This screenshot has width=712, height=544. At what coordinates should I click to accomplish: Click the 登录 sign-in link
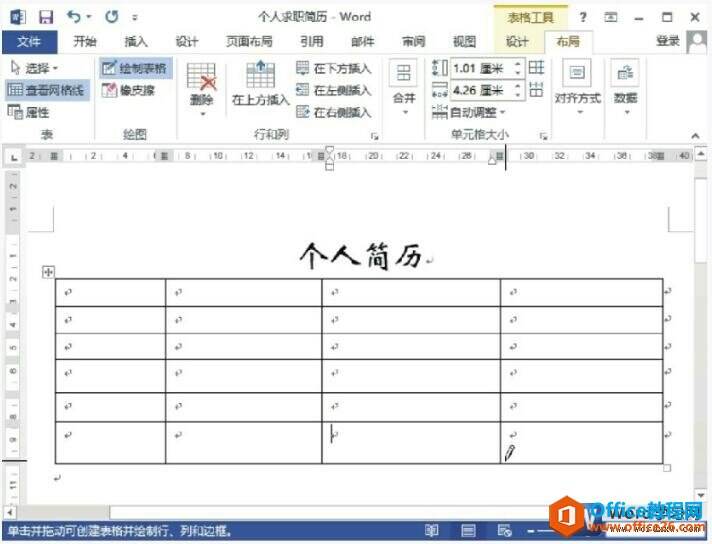[668, 42]
